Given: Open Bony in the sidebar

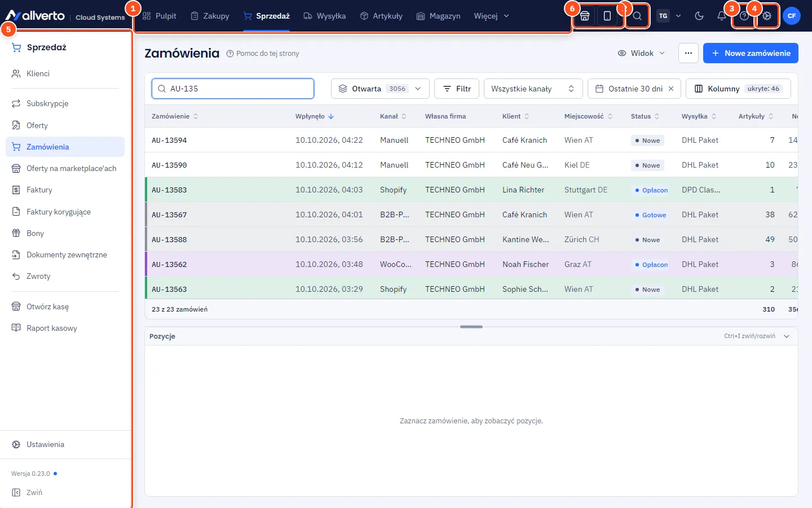Looking at the screenshot, I should [x=65, y=233].
